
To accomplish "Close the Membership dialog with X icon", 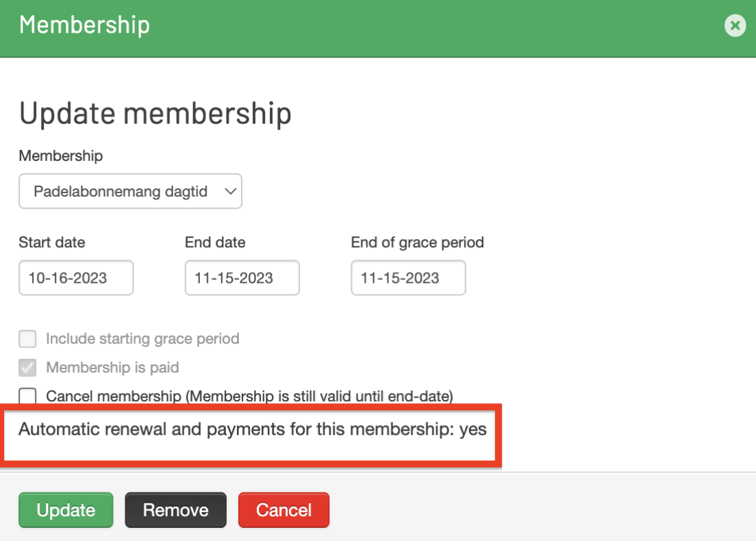I will coord(735,25).
